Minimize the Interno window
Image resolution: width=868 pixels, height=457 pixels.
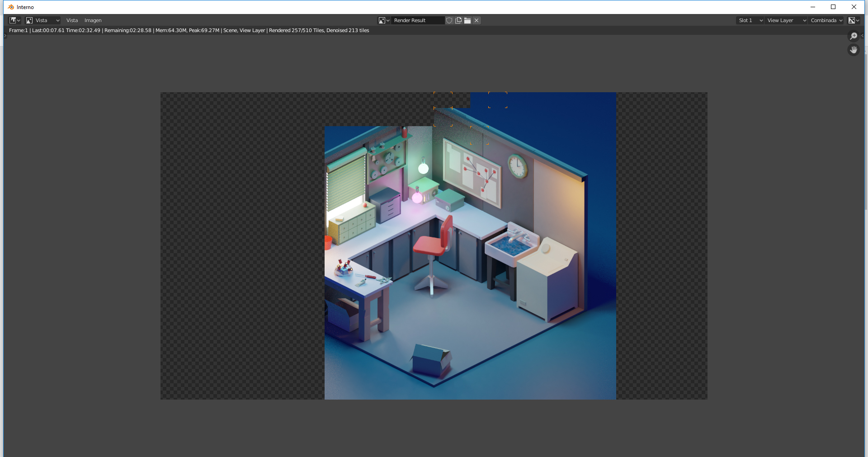coord(812,7)
